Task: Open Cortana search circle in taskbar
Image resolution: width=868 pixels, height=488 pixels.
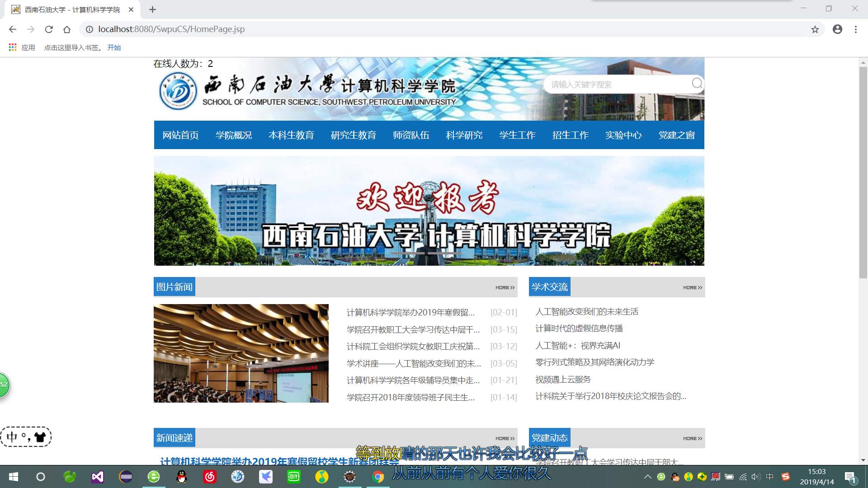Action: coord(41,477)
